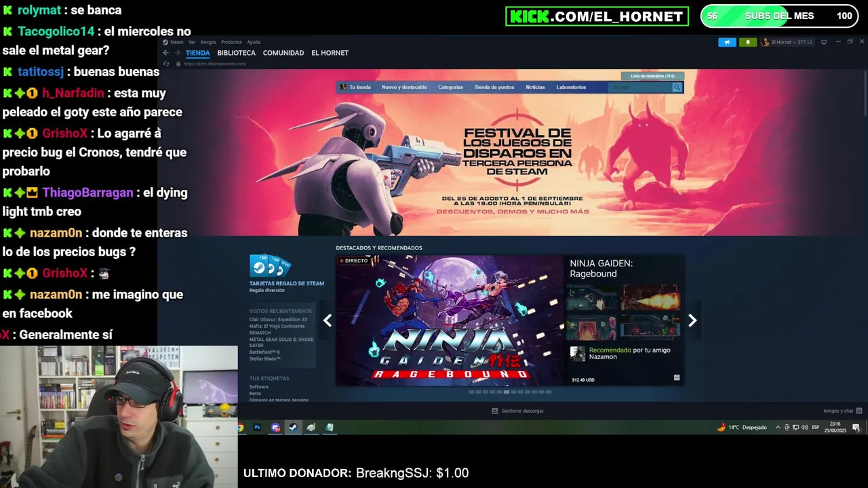Image resolution: width=868 pixels, height=488 pixels.
Task: Click the Gestionar descargas download icon
Action: tap(494, 411)
